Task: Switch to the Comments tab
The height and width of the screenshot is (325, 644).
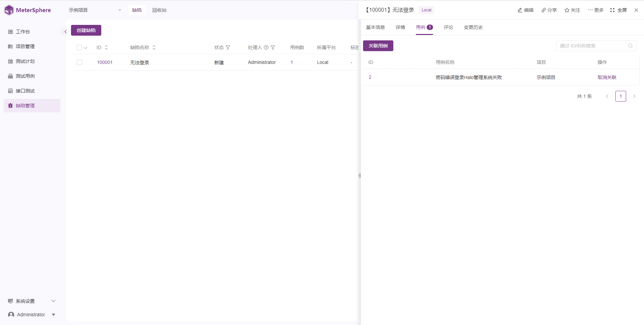Action: click(448, 27)
